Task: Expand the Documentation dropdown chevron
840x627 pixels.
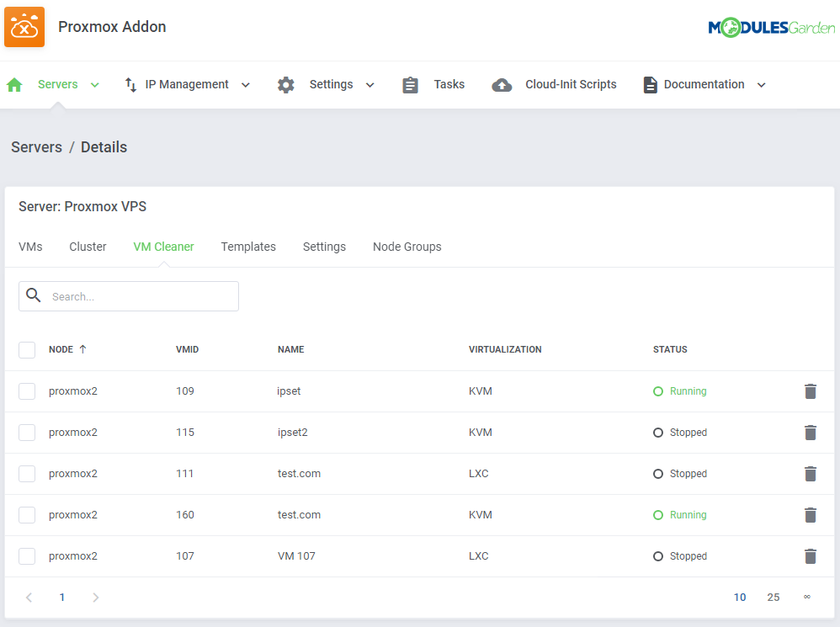Action: tap(761, 85)
